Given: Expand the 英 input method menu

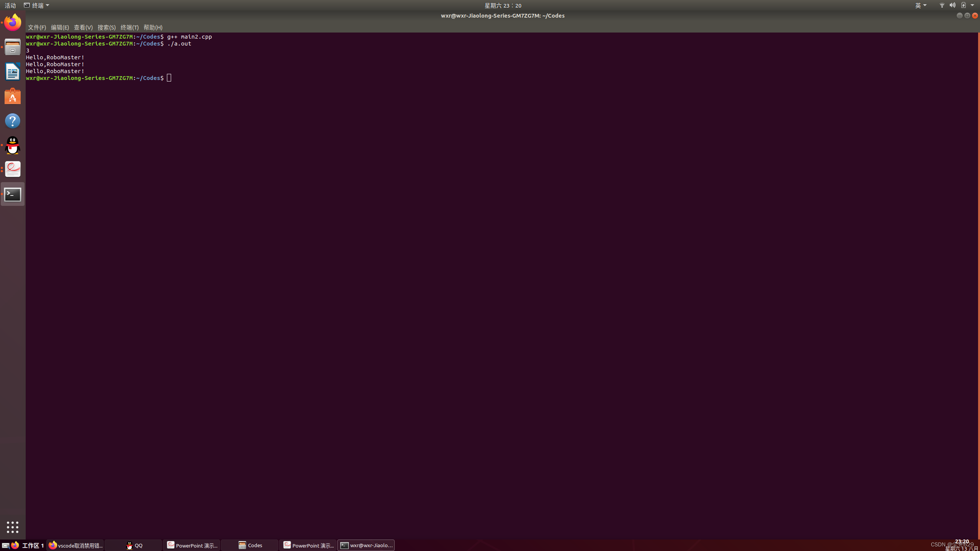Looking at the screenshot, I should click(x=921, y=5).
